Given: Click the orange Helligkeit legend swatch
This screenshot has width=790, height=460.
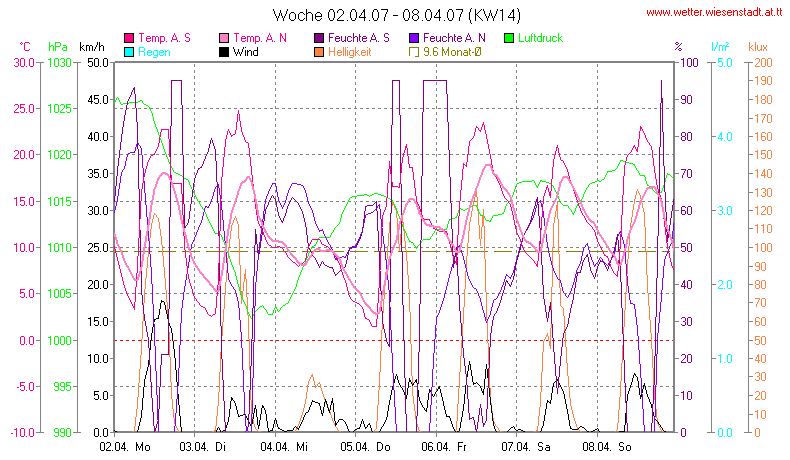Looking at the screenshot, I should 319,52.
